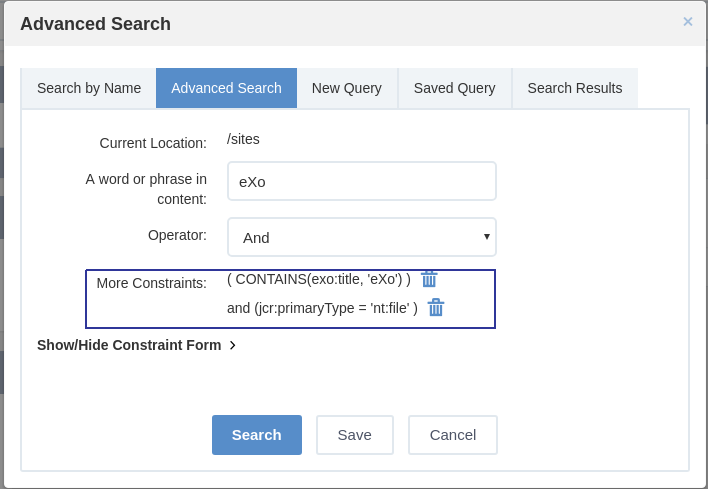Close the Advanced Search dialog

click(688, 22)
